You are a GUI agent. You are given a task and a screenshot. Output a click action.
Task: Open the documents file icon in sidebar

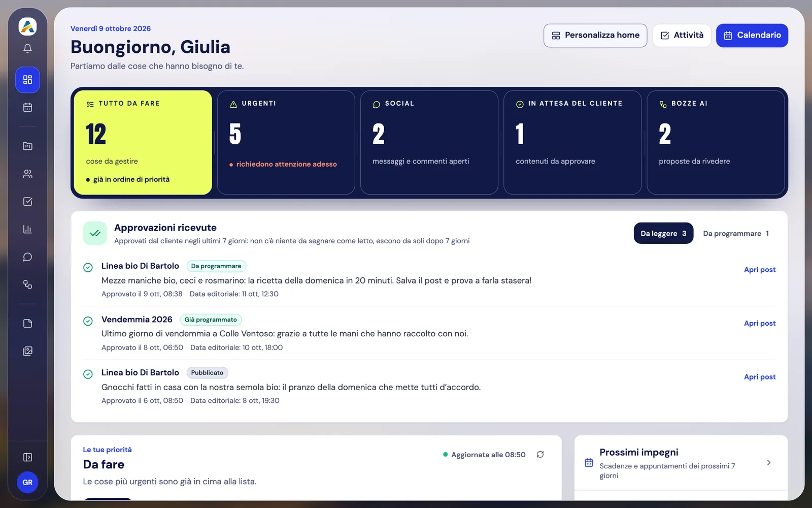(x=27, y=324)
